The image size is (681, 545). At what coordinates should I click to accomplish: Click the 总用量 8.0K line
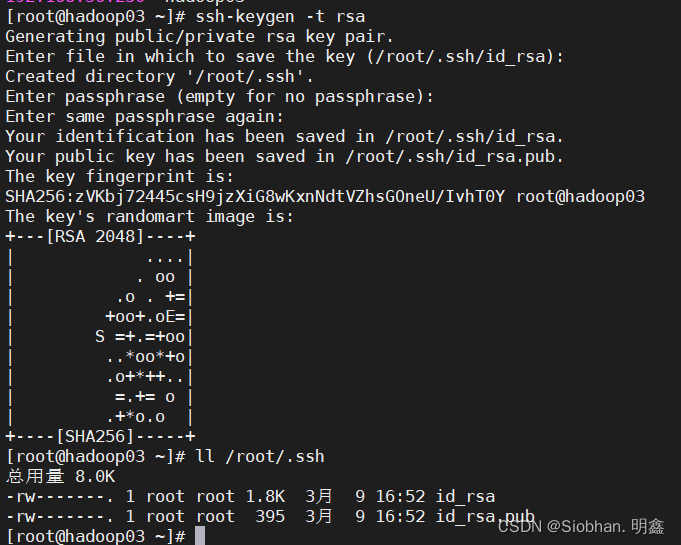[x=60, y=476]
